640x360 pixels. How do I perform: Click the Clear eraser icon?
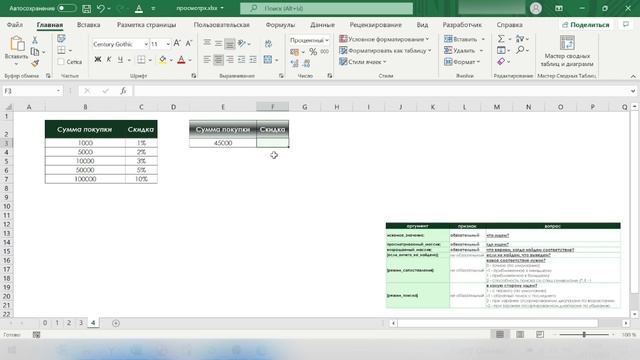click(501, 61)
